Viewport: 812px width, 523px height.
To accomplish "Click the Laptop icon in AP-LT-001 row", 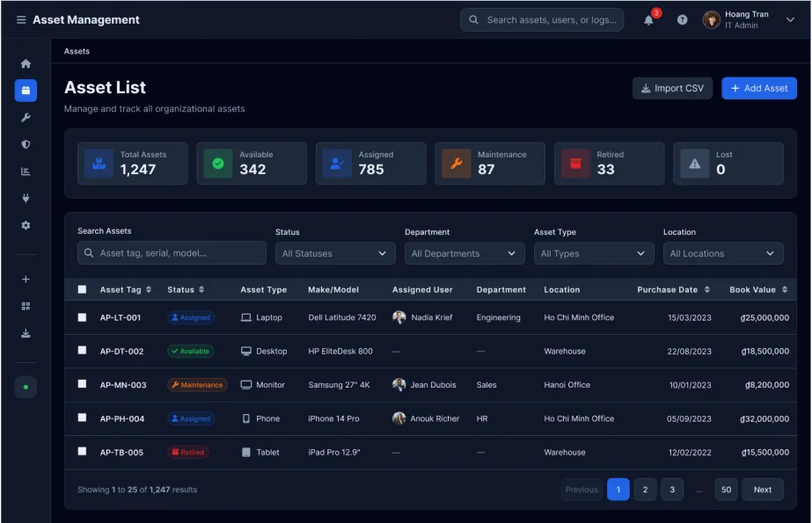I will coord(246,317).
